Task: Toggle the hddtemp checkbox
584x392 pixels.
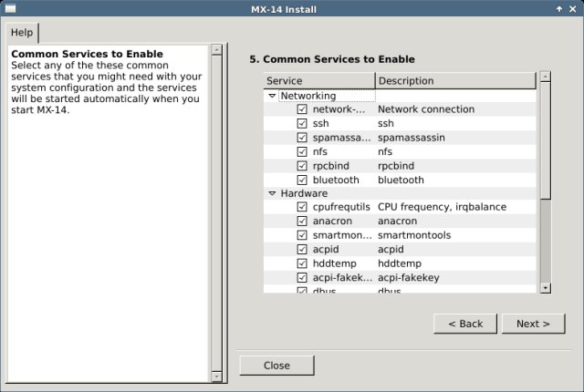Action: tap(302, 263)
